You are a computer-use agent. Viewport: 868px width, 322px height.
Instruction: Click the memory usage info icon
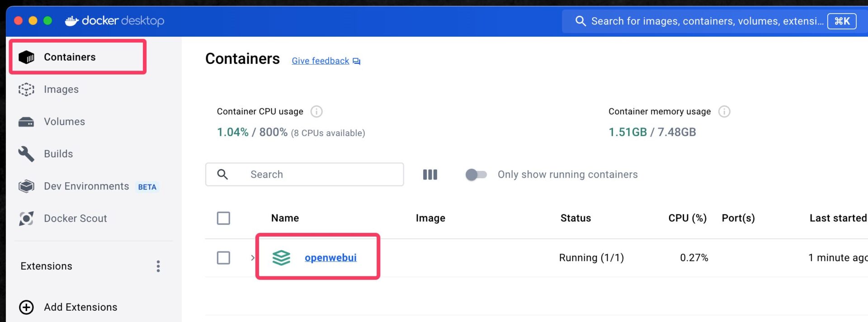(x=724, y=112)
